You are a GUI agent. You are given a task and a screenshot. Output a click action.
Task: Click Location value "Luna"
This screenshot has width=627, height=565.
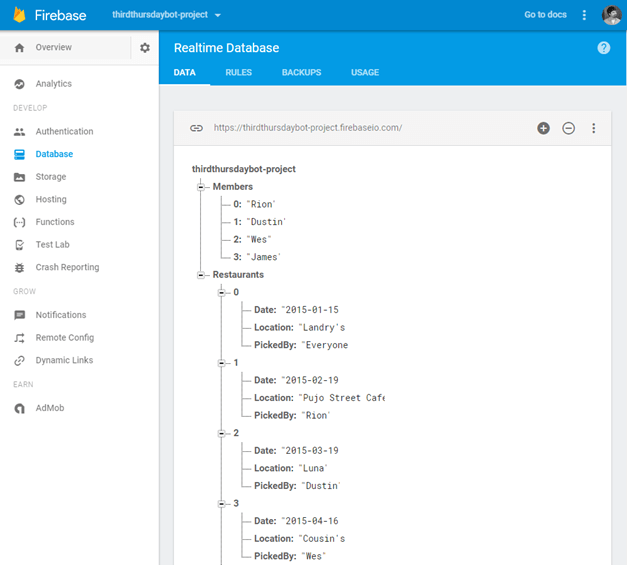(313, 468)
